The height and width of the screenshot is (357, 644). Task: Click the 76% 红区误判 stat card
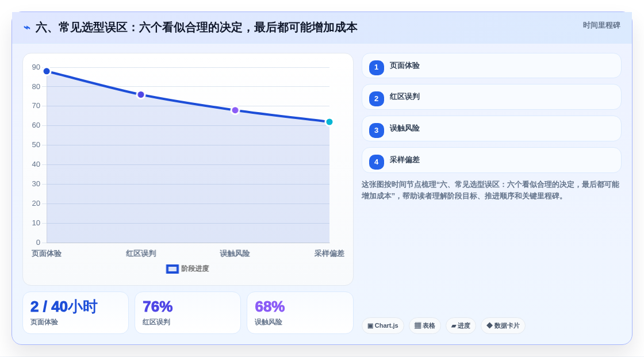(187, 313)
